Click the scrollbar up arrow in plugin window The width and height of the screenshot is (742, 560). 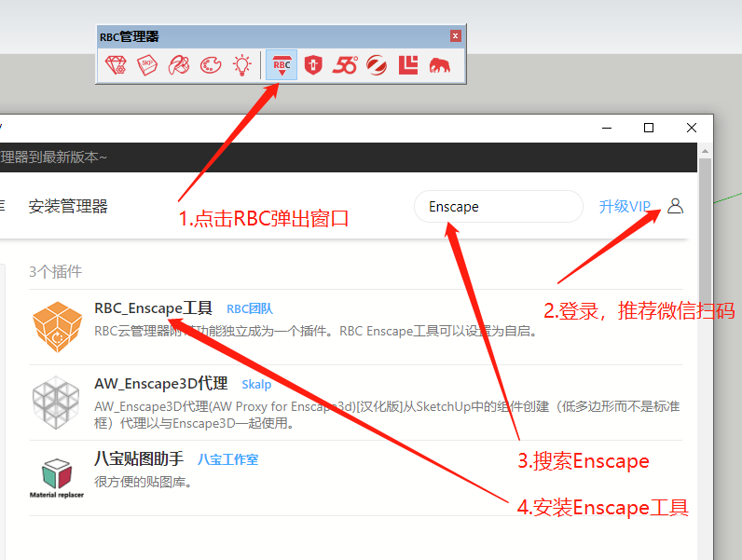pyautogui.click(x=705, y=151)
